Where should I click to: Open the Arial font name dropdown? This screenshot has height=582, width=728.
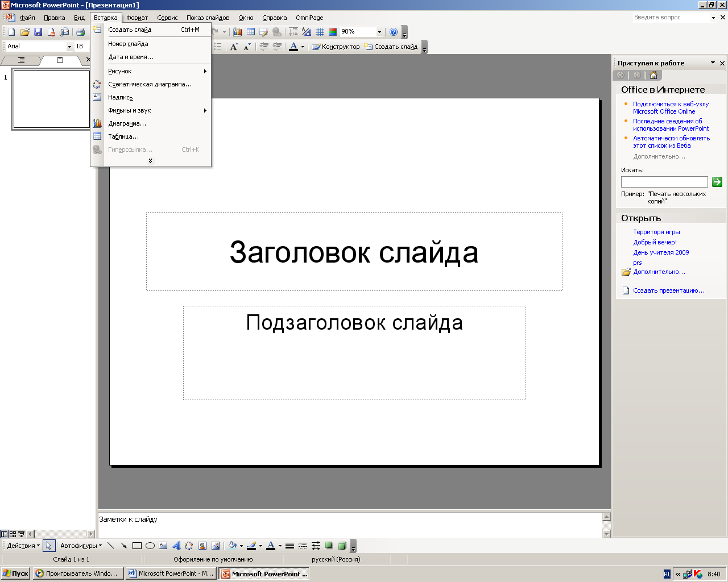click(70, 47)
